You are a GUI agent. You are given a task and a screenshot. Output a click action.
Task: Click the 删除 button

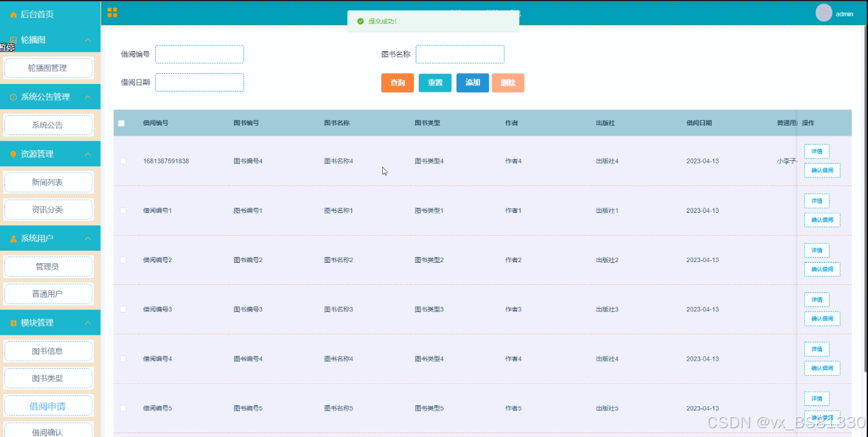click(x=508, y=83)
